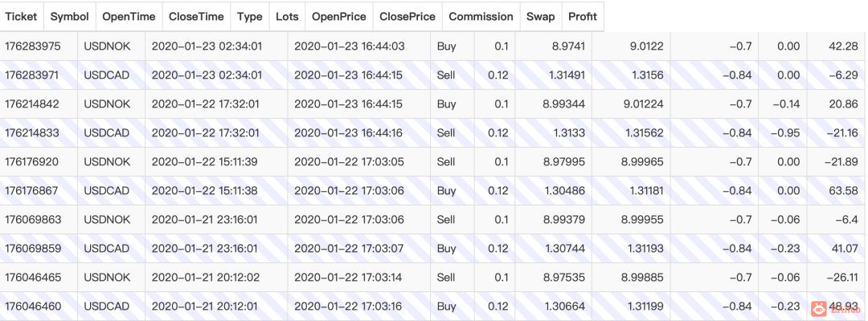Click the Swap column header
Image resolution: width=868 pixels, height=321 pixels.
[x=540, y=16]
